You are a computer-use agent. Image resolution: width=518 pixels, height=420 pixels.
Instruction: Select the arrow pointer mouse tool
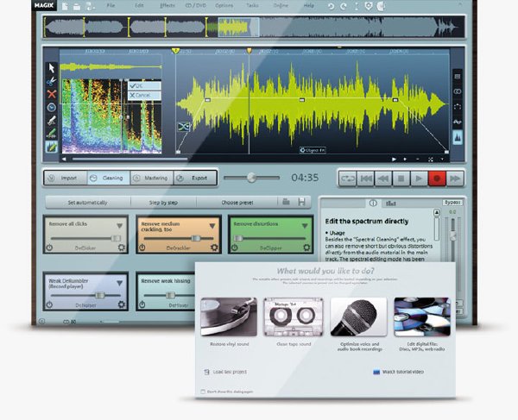52,68
